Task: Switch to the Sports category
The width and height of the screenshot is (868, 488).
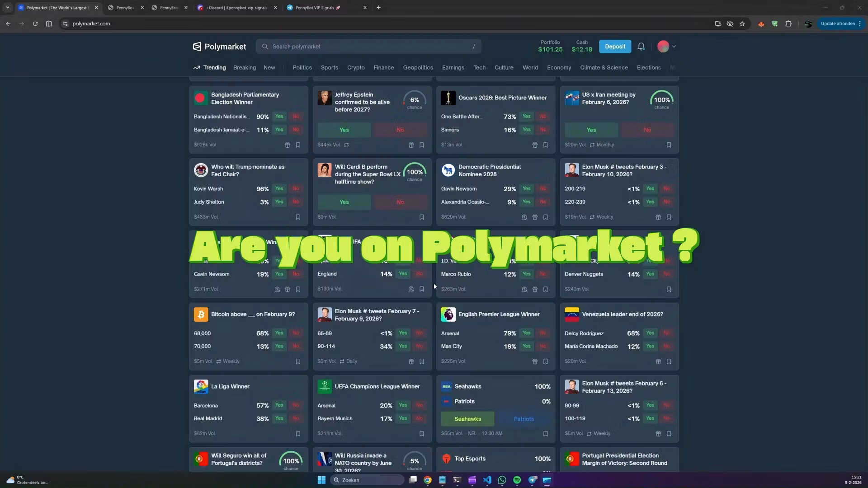Action: click(329, 67)
